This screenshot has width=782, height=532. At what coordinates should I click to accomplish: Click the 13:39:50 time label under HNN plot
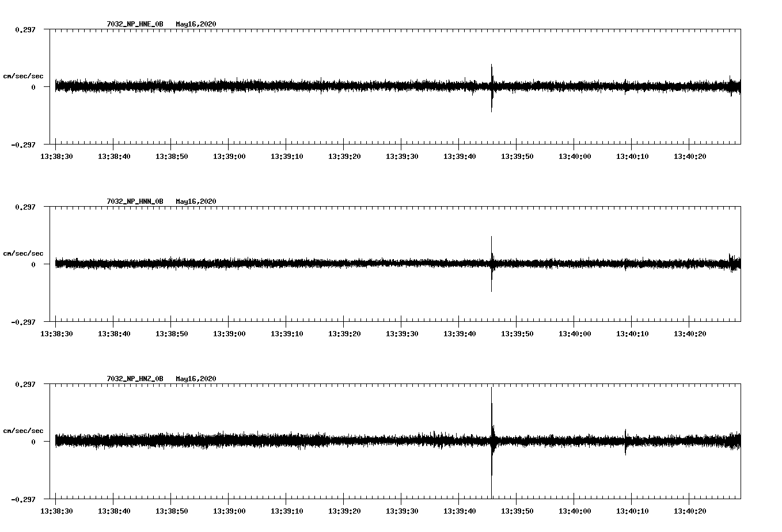517,334
